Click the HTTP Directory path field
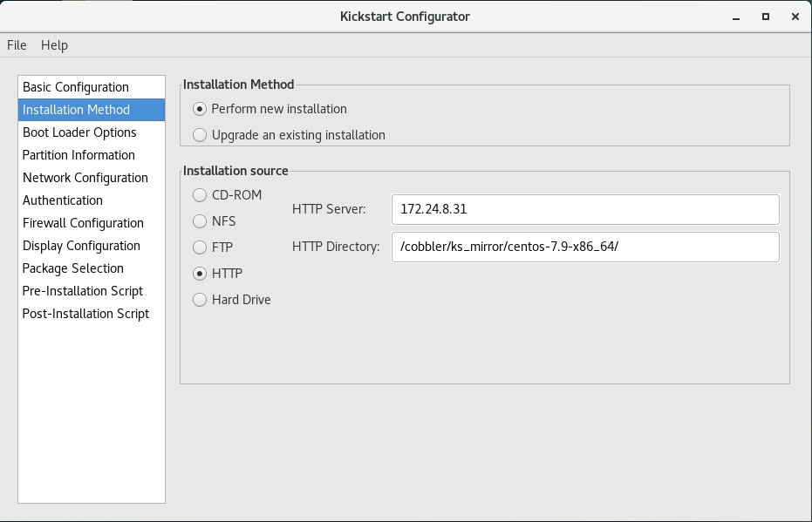The image size is (812, 522). (x=584, y=247)
